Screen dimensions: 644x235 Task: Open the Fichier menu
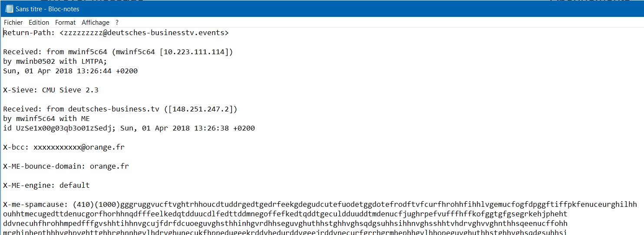pyautogui.click(x=13, y=23)
